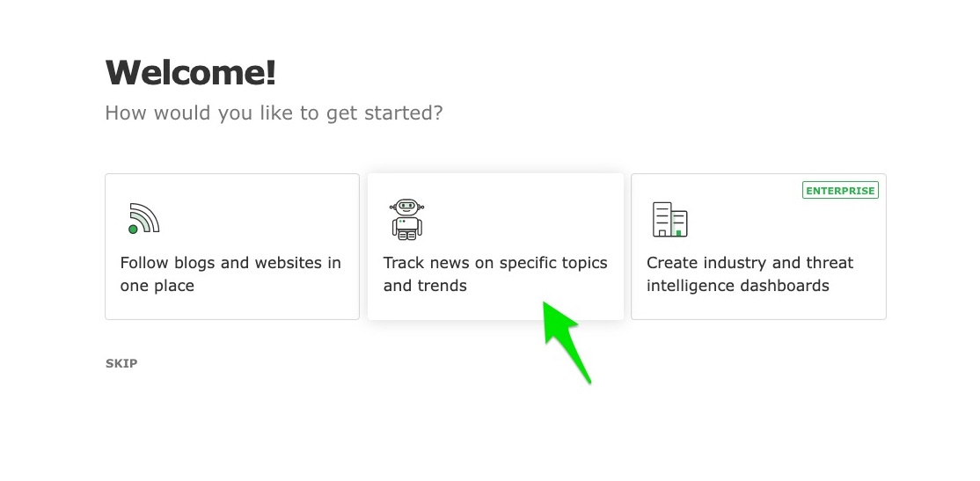Click the office building dashboard icon

pos(669,219)
